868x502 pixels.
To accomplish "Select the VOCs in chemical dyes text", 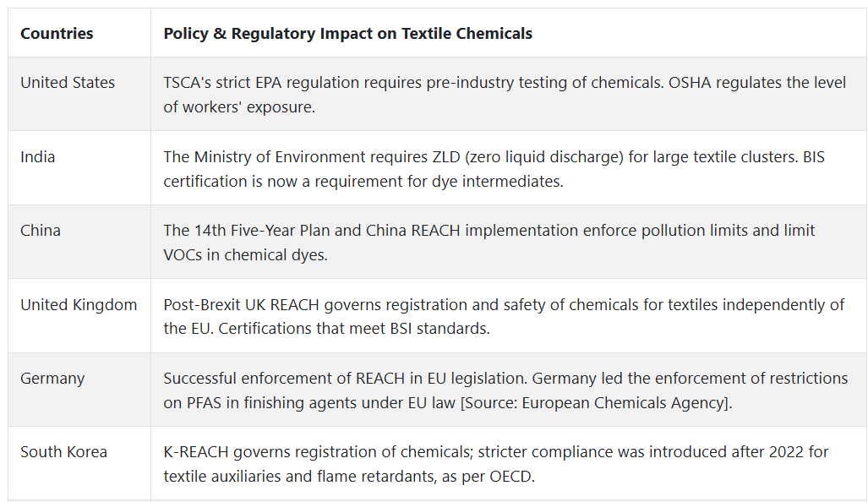I will point(245,255).
